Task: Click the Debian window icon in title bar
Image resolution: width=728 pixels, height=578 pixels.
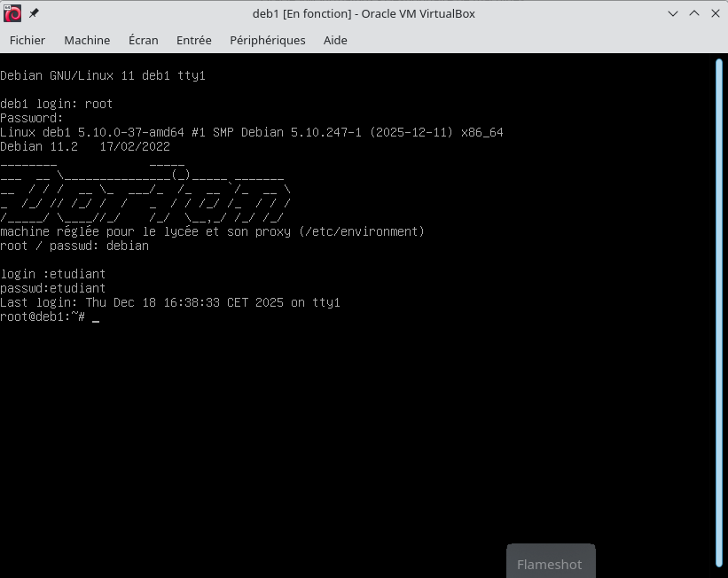Action: pyautogui.click(x=12, y=13)
